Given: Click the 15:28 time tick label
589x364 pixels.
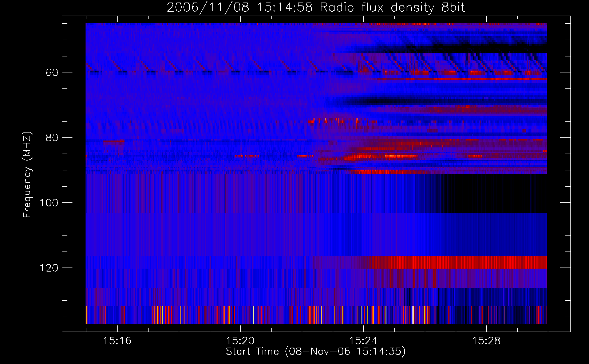Looking at the screenshot, I should tap(486, 341).
